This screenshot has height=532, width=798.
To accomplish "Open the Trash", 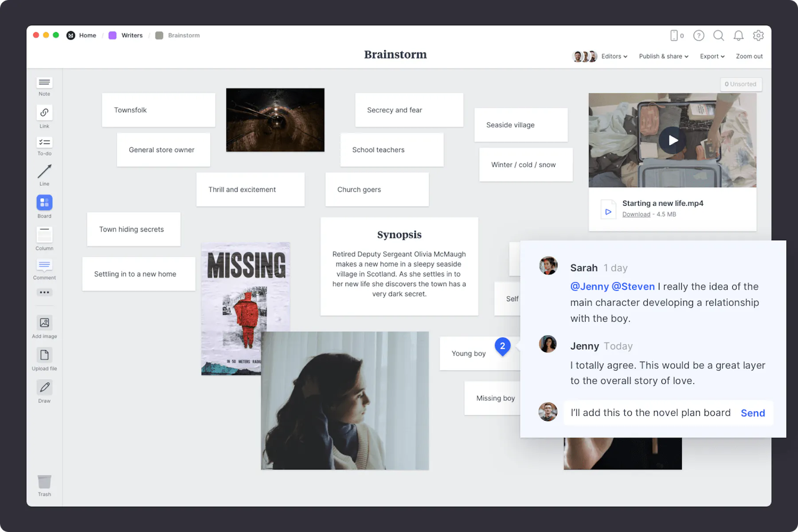I will (44, 483).
